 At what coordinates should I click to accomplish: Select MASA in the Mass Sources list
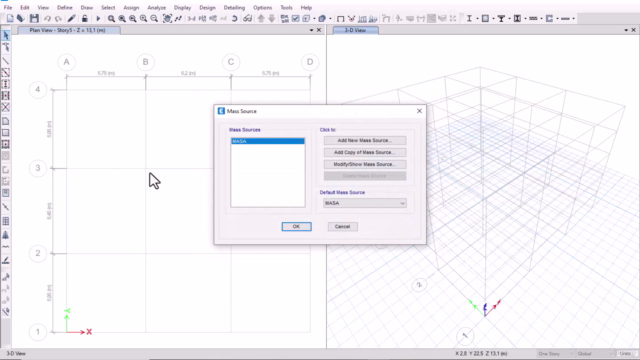[268, 141]
